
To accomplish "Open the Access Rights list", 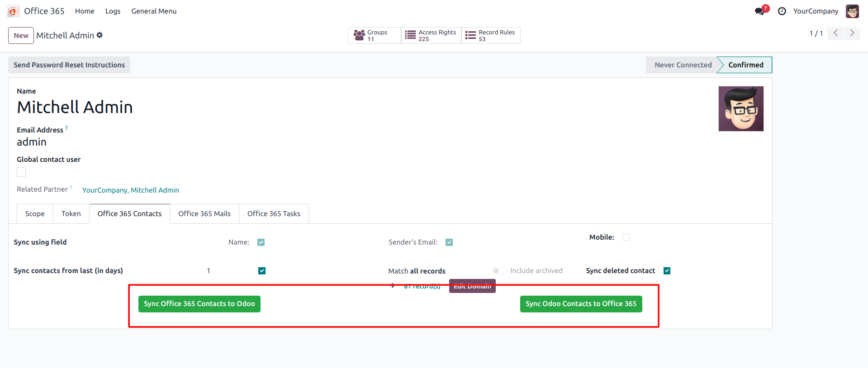I will pyautogui.click(x=431, y=36).
